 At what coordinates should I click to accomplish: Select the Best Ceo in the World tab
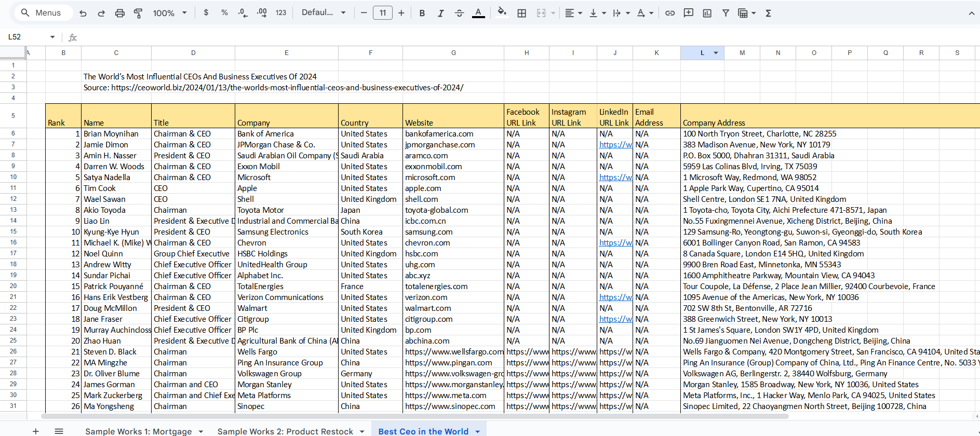point(423,431)
